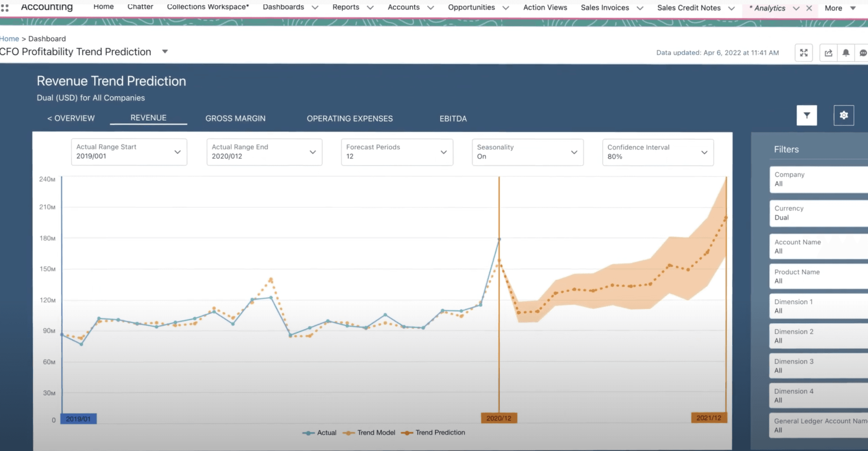Toggle the Actual legend series
The width and height of the screenshot is (868, 451).
pyautogui.click(x=319, y=433)
